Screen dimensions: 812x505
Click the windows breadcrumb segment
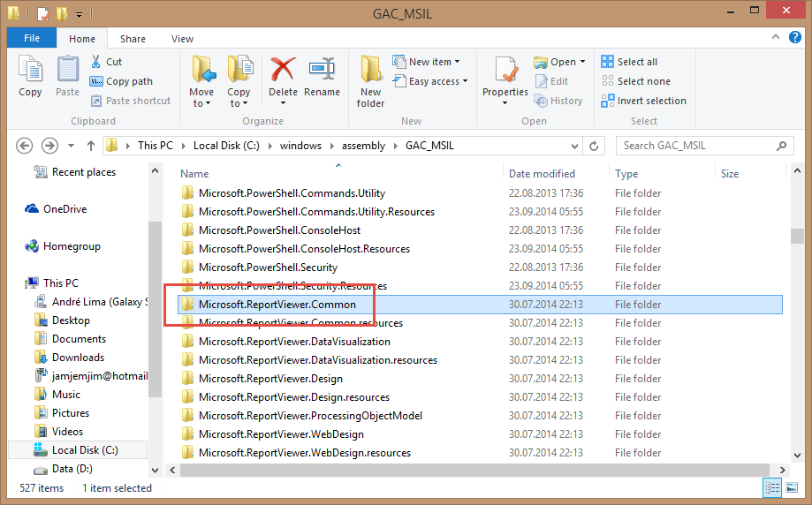300,146
